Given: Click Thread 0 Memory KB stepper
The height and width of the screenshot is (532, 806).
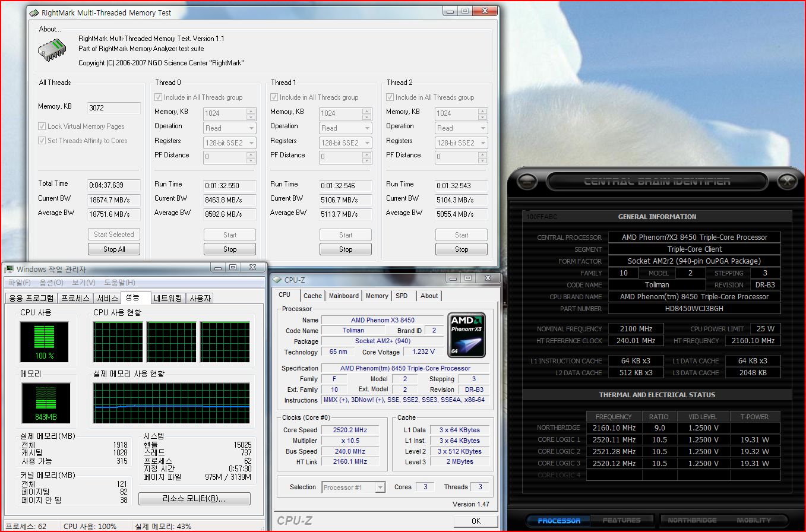Looking at the screenshot, I should click(x=251, y=113).
